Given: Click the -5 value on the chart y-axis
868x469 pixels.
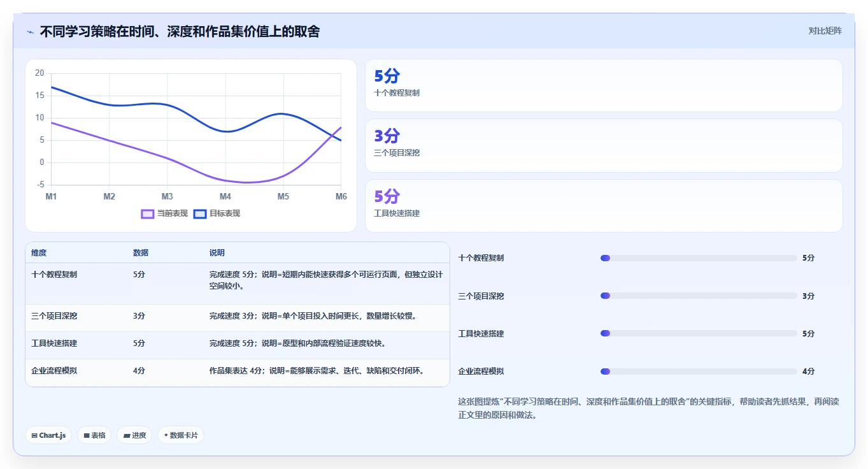Looking at the screenshot, I should (41, 185).
